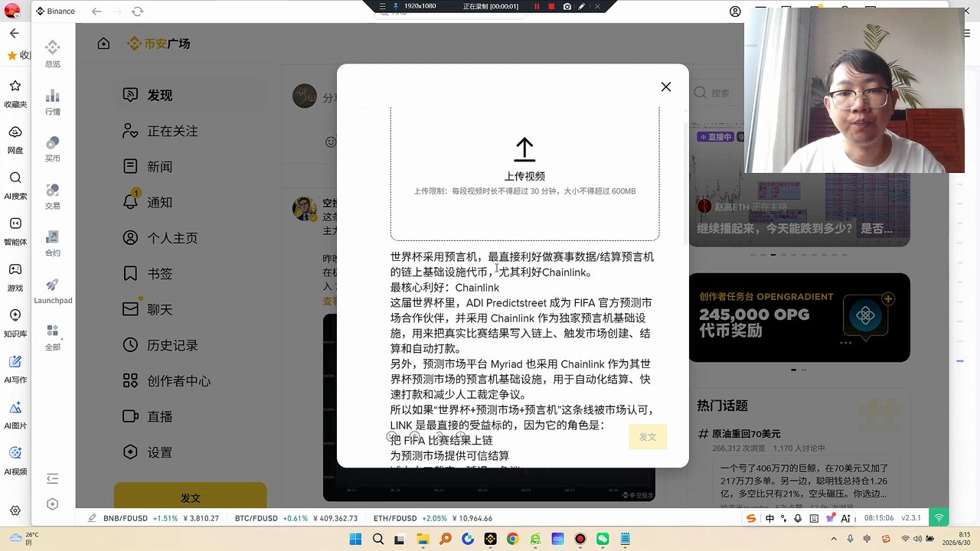Click the status bar ticker edit pencil
Screen dimensions: 980x551
pos(92,518)
